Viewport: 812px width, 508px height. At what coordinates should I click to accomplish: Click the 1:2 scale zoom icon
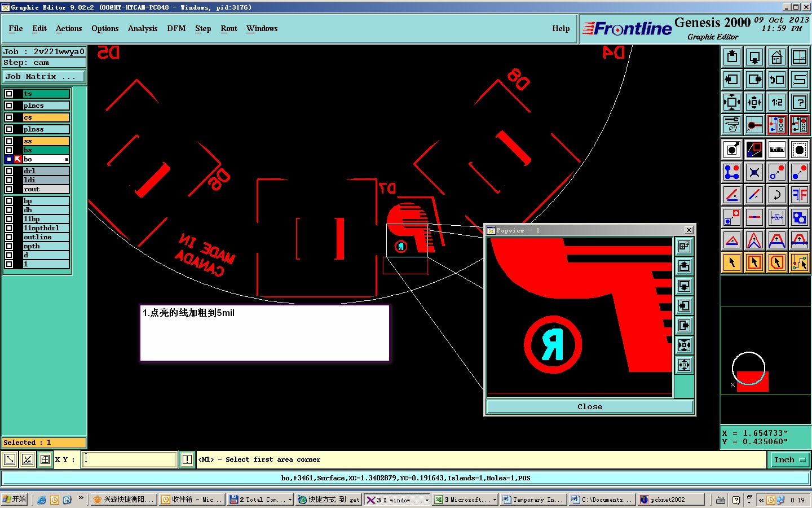pyautogui.click(x=777, y=102)
